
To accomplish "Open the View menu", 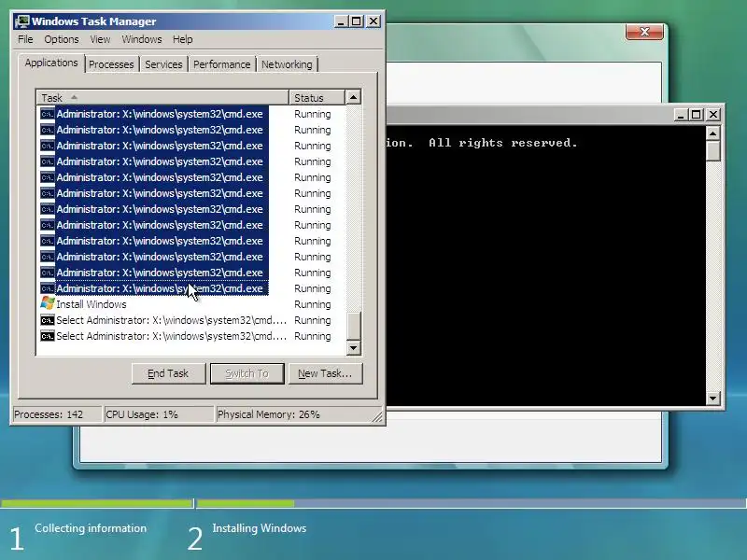I will 100,39.
